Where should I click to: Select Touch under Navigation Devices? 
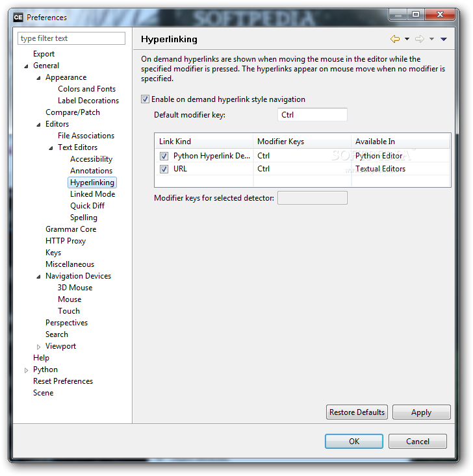[x=69, y=311]
